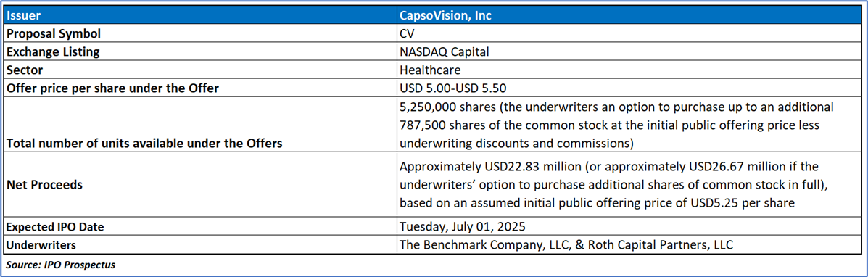The height and width of the screenshot is (277, 868).
Task: Click the CapsoVision, Inc header cell
Action: coord(631,15)
